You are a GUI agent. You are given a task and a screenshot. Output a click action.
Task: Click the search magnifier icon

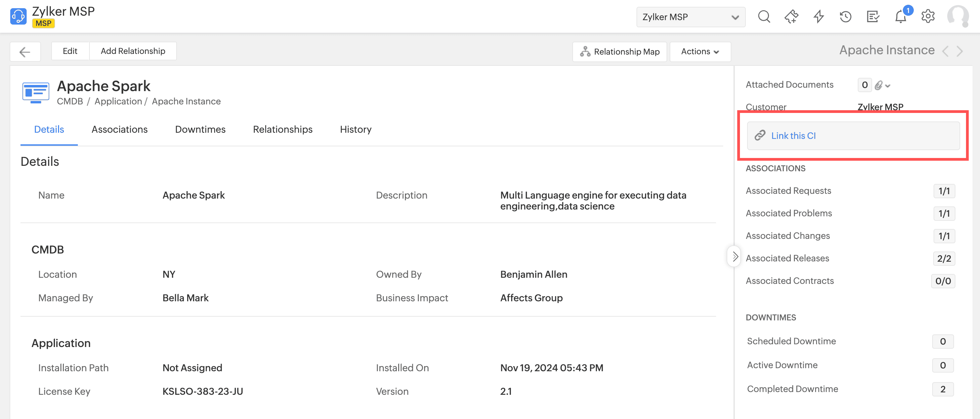(764, 17)
